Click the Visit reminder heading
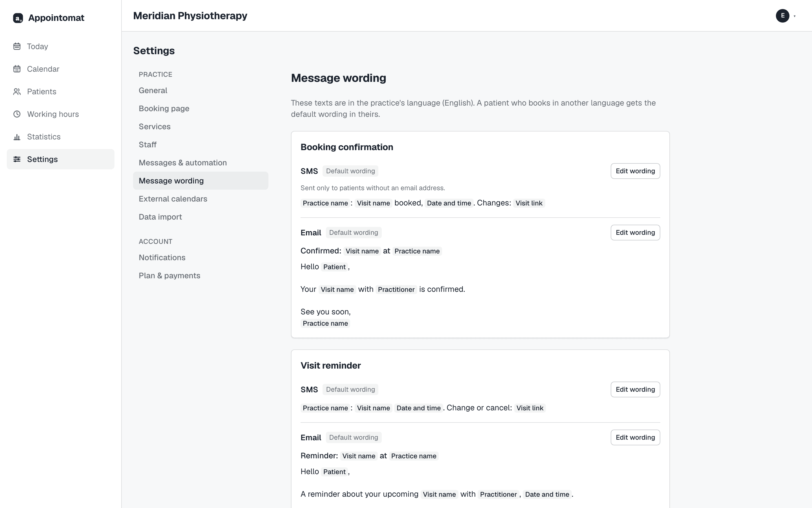The width and height of the screenshot is (812, 508). pos(330,365)
